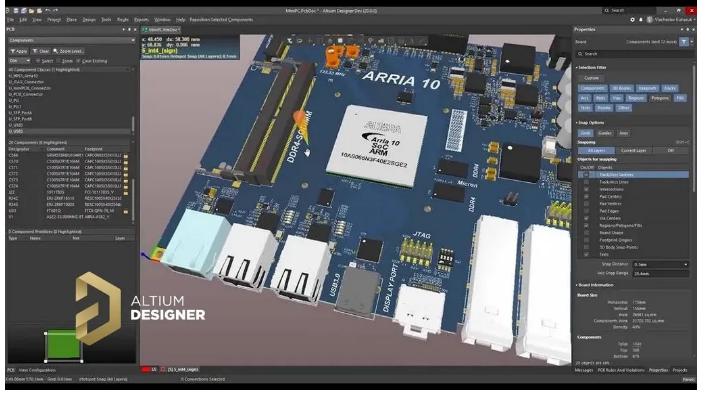The image size is (710, 393).
Task: Select the U_SFP_PortA class row
Action: [x=20, y=113]
